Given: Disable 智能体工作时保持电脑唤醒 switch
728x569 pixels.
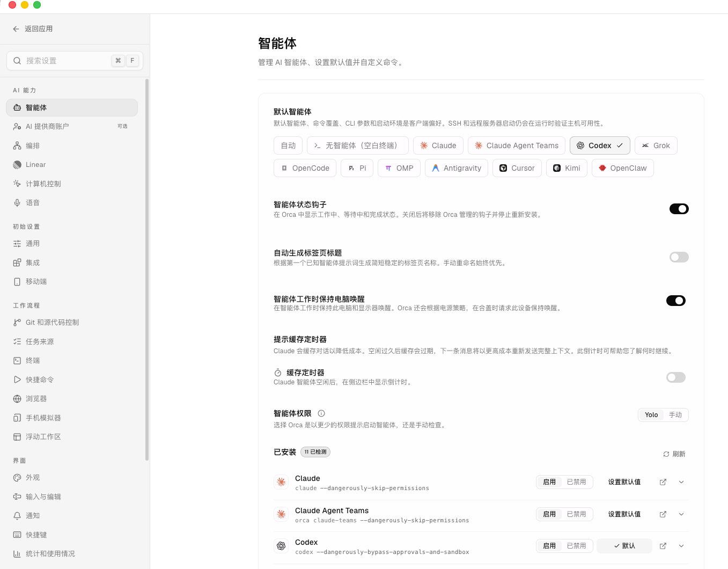Looking at the screenshot, I should [x=676, y=301].
